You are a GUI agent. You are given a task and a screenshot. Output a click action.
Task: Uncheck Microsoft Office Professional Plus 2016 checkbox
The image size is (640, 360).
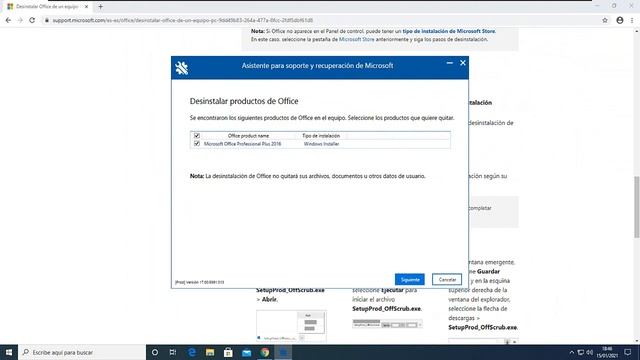click(x=197, y=144)
